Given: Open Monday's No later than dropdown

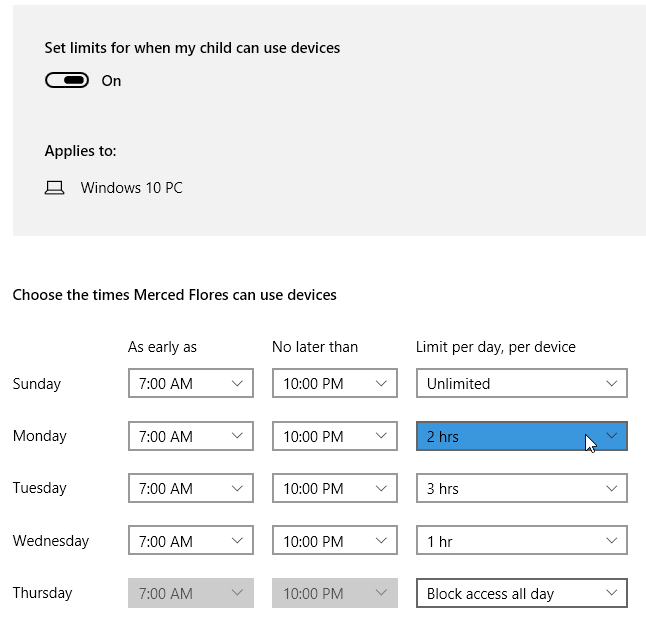Looking at the screenshot, I should pyautogui.click(x=334, y=436).
